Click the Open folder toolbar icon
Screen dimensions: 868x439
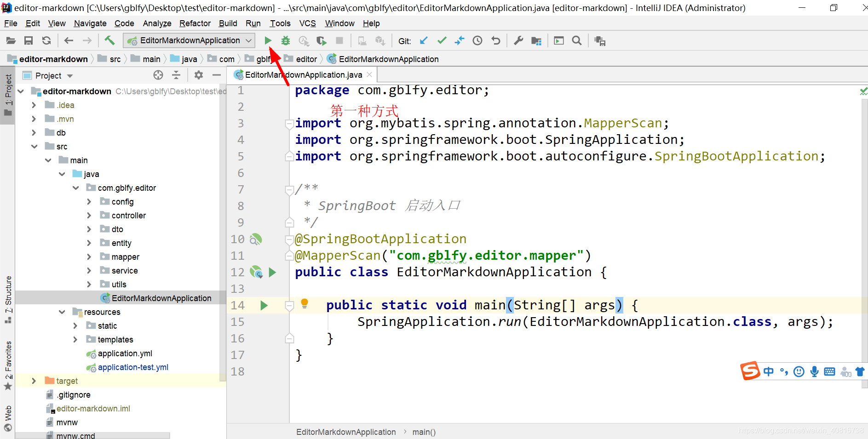tap(11, 41)
